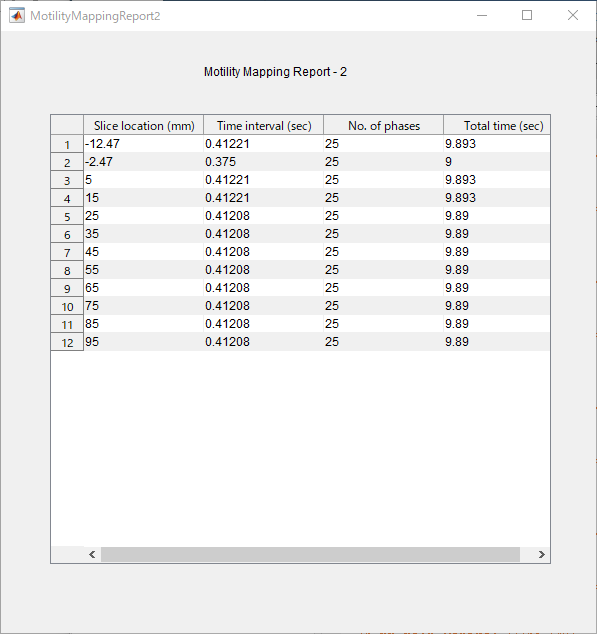This screenshot has height=634, width=597.
Task: Select row header 12
Action: pos(67,342)
